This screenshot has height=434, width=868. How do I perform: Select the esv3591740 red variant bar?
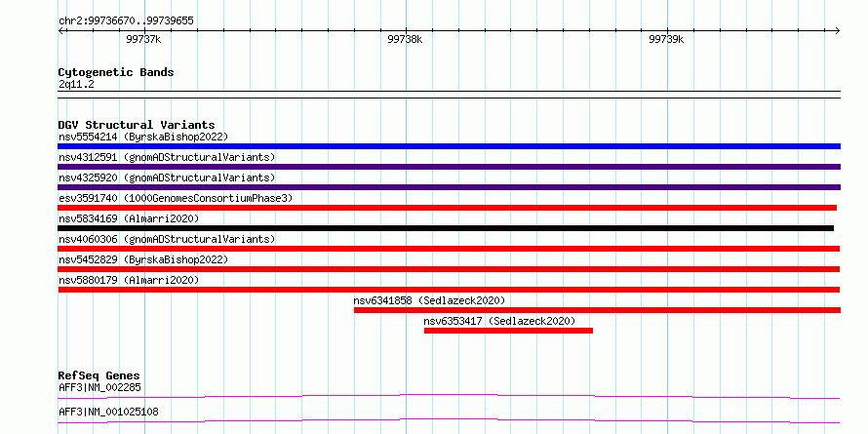(448, 208)
